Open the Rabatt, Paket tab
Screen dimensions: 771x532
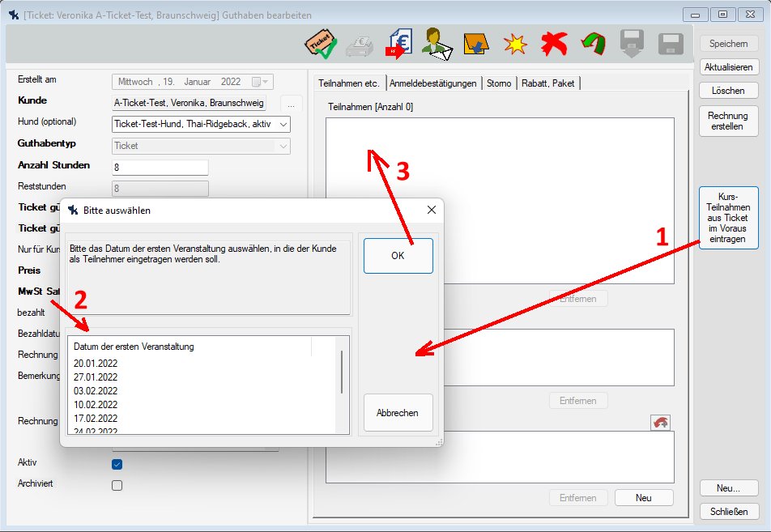coord(548,83)
